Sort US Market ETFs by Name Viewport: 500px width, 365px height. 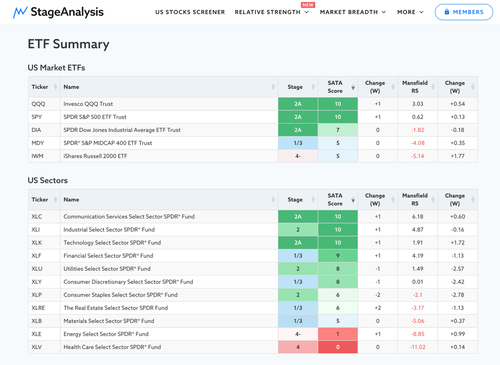click(169, 87)
